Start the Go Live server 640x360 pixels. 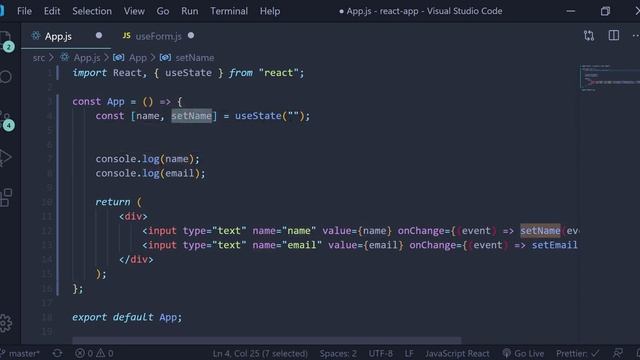pyautogui.click(x=523, y=353)
